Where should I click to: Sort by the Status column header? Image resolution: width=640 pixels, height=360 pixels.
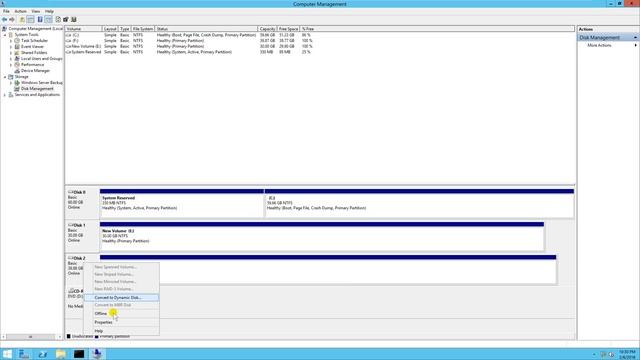point(207,29)
